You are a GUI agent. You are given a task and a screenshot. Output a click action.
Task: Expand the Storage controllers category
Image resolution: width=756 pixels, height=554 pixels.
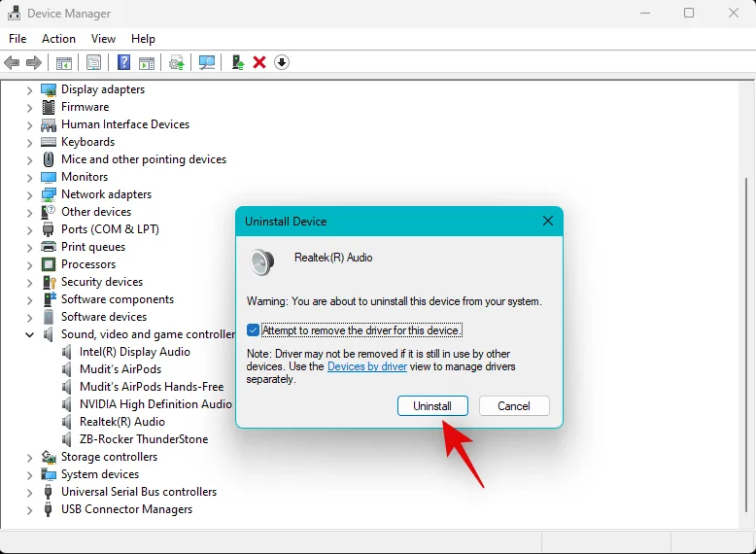29,457
